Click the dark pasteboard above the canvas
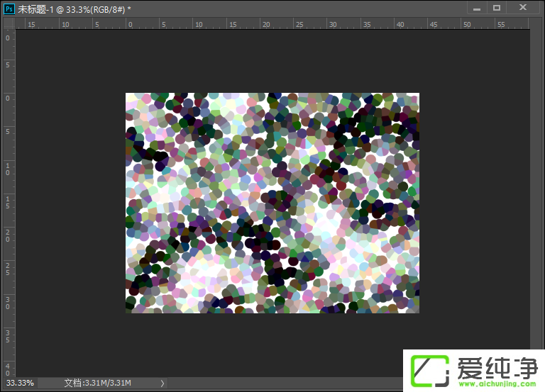This screenshot has height=392, width=545. pos(272,60)
